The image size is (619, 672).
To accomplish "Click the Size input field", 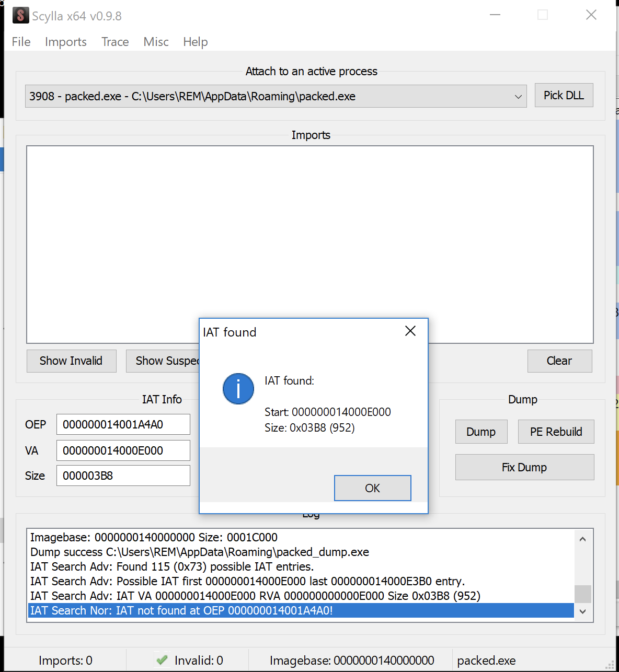I will coord(123,476).
